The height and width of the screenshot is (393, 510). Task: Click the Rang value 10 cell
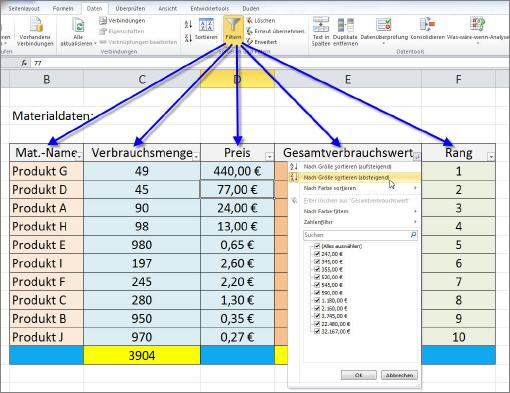tap(459, 337)
